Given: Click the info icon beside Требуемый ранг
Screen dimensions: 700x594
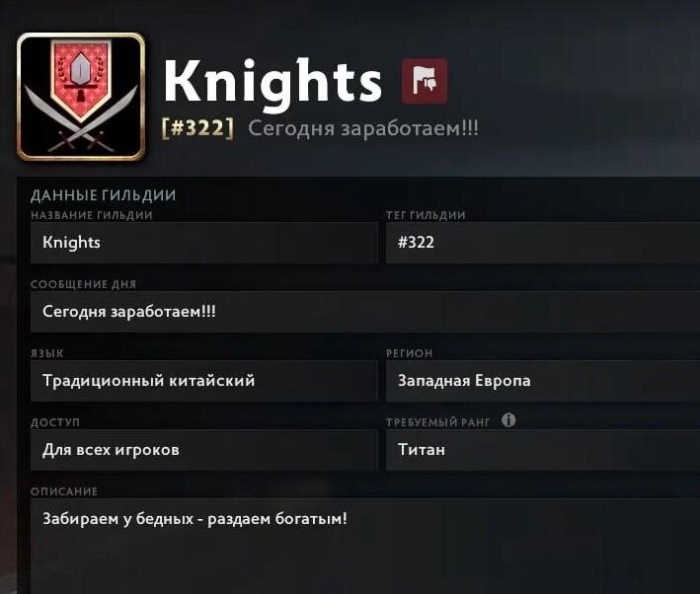Looking at the screenshot, I should (x=508, y=420).
